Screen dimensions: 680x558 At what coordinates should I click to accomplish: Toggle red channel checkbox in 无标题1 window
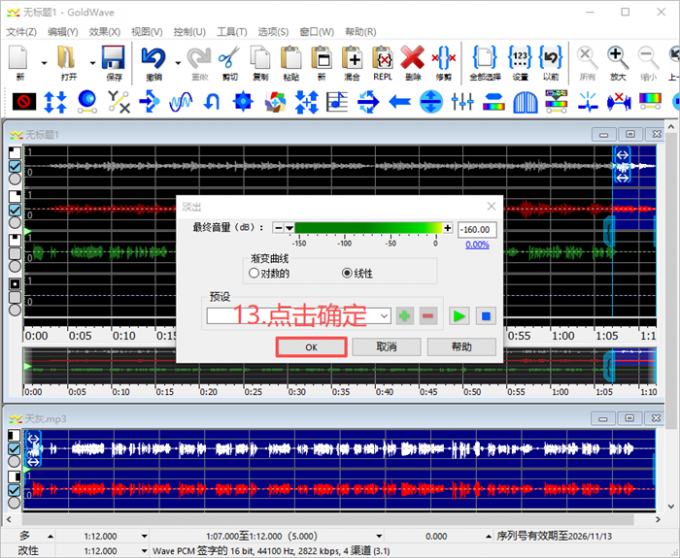pos(15,210)
